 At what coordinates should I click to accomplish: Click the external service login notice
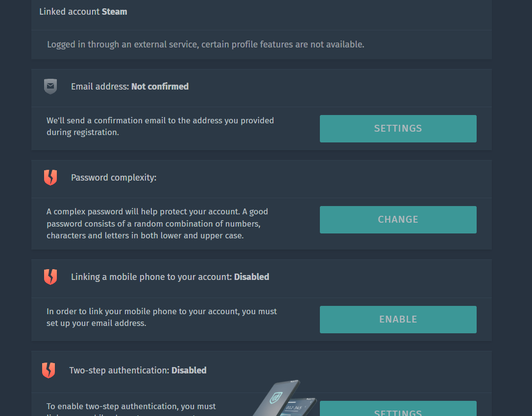(x=205, y=45)
